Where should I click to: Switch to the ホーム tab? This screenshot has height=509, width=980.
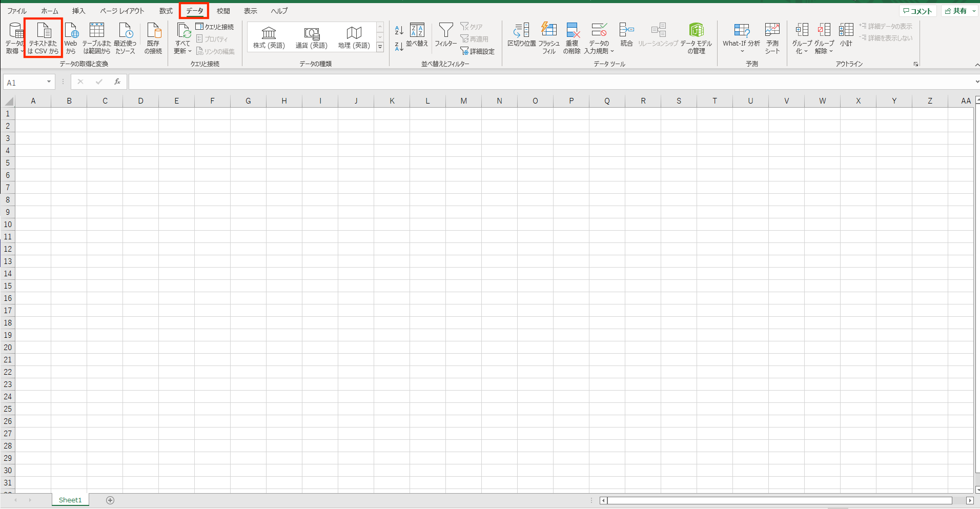click(x=50, y=11)
